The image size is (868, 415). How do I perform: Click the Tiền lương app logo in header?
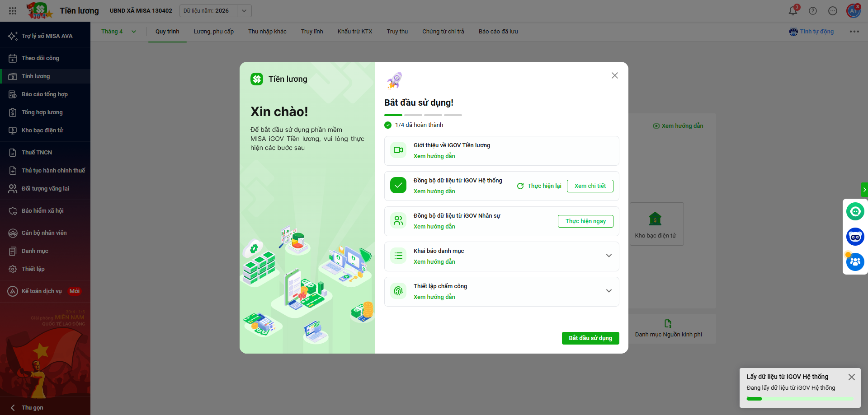(x=40, y=11)
